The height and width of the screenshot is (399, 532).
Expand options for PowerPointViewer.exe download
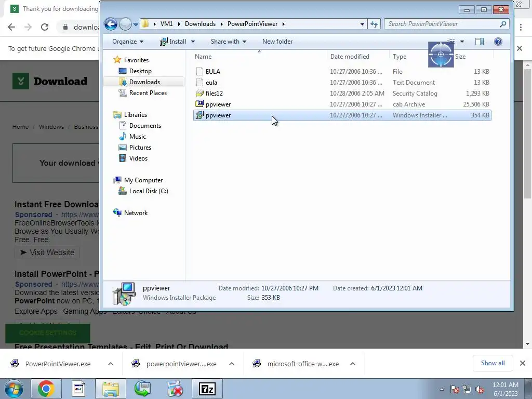111,364
